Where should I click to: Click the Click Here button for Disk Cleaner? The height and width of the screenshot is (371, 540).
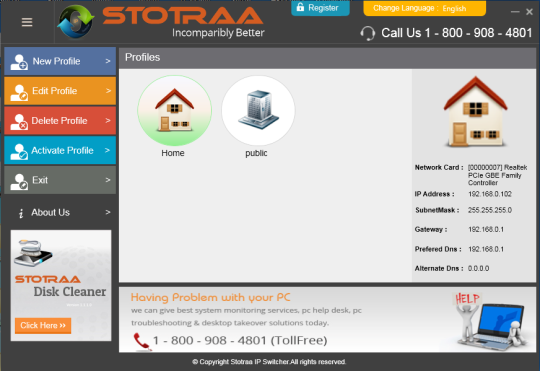pos(43,326)
